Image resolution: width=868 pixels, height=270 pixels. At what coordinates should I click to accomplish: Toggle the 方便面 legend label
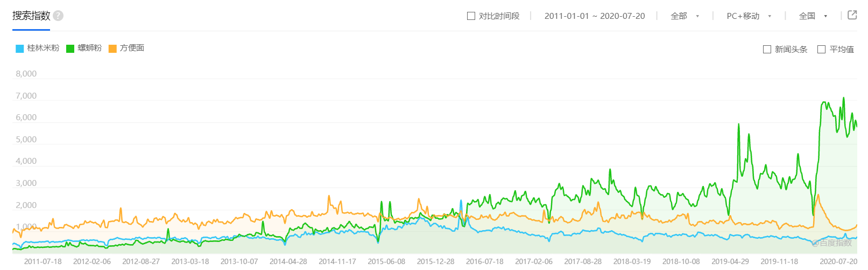[132, 48]
